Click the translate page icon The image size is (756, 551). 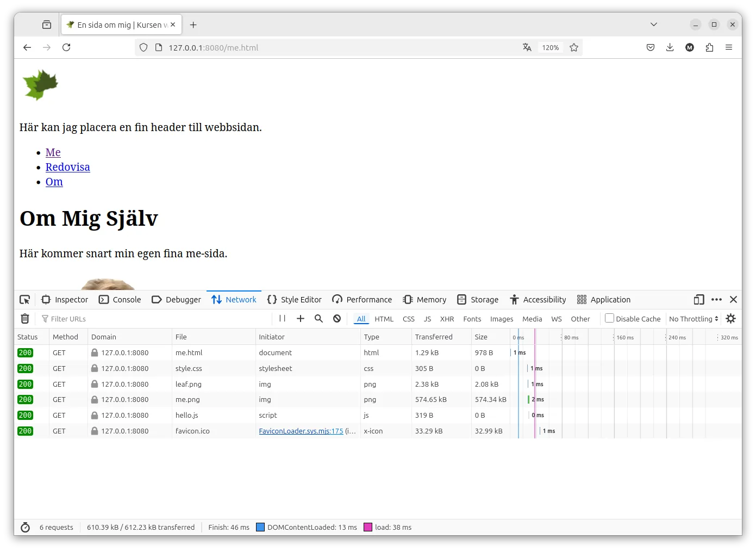point(527,47)
